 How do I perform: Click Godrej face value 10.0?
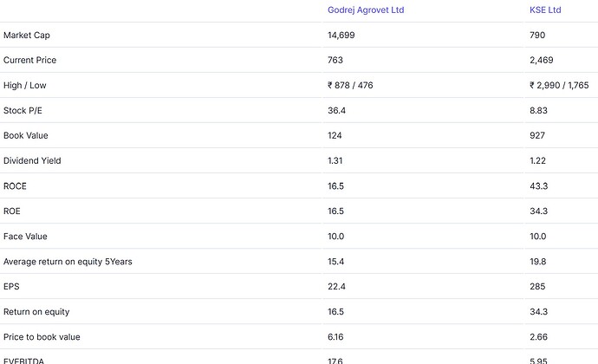click(336, 237)
